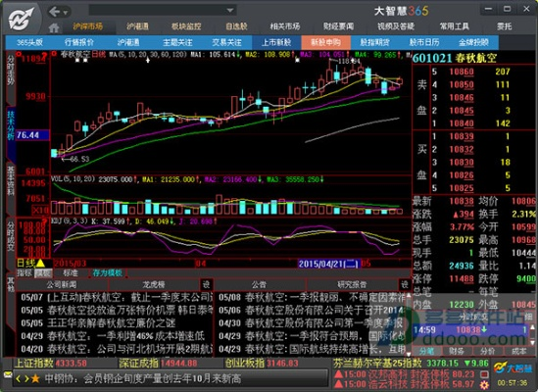Select the 模板 tab below chart
The image size is (538, 392).
pyautogui.click(x=43, y=273)
